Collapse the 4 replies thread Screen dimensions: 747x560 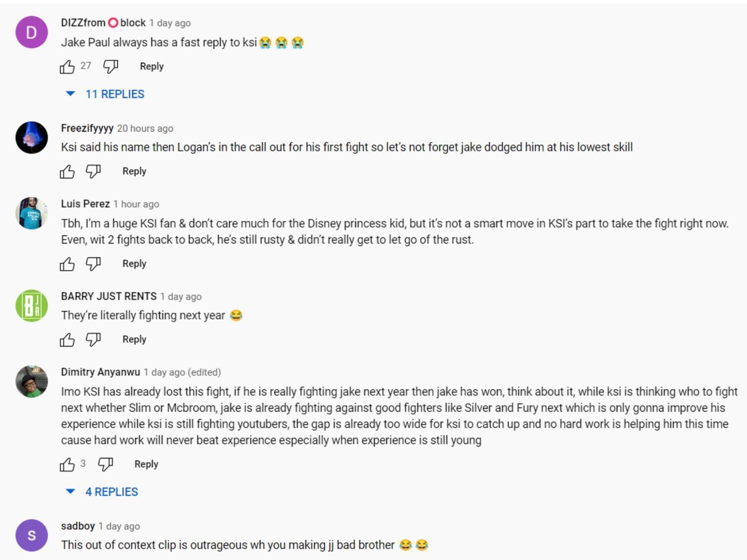(102, 492)
